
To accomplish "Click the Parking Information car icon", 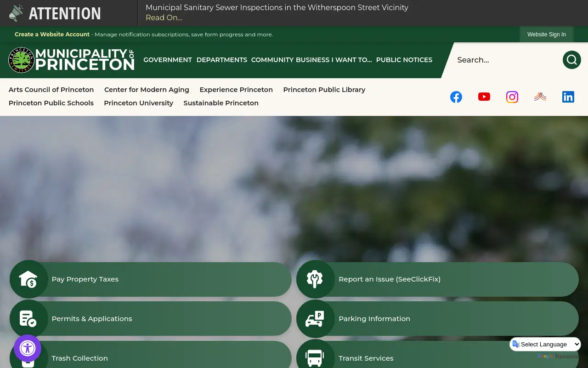I will coord(315,319).
